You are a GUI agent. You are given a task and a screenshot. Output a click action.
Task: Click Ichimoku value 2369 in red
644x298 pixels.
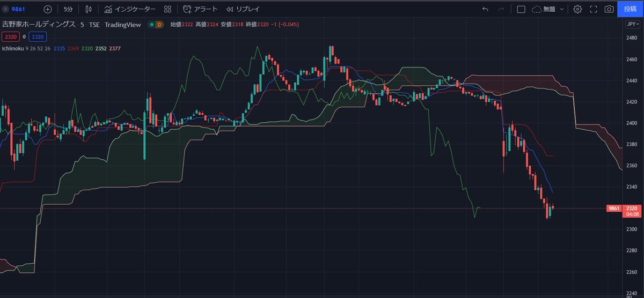(x=73, y=49)
